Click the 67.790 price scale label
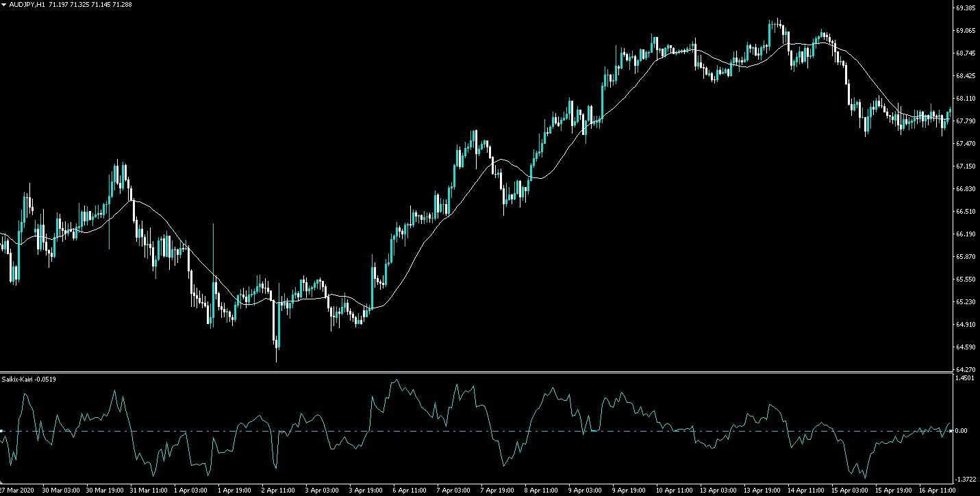The height and width of the screenshot is (496, 980). (966, 121)
